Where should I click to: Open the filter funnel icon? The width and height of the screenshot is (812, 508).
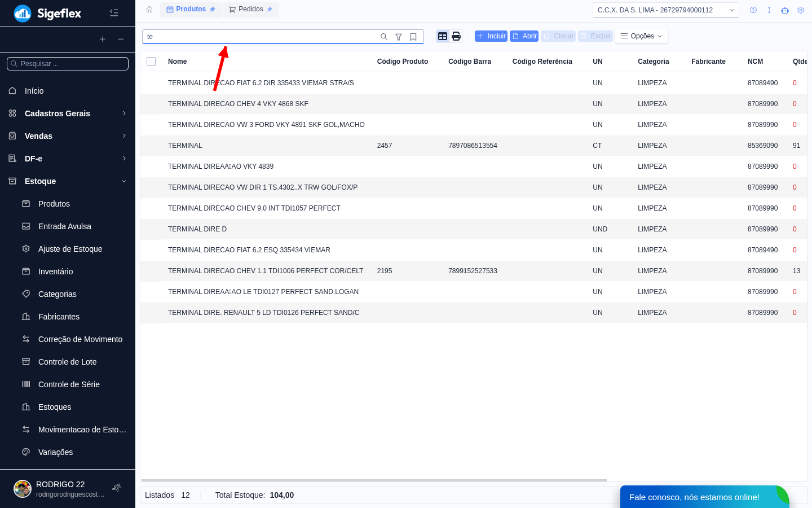399,37
